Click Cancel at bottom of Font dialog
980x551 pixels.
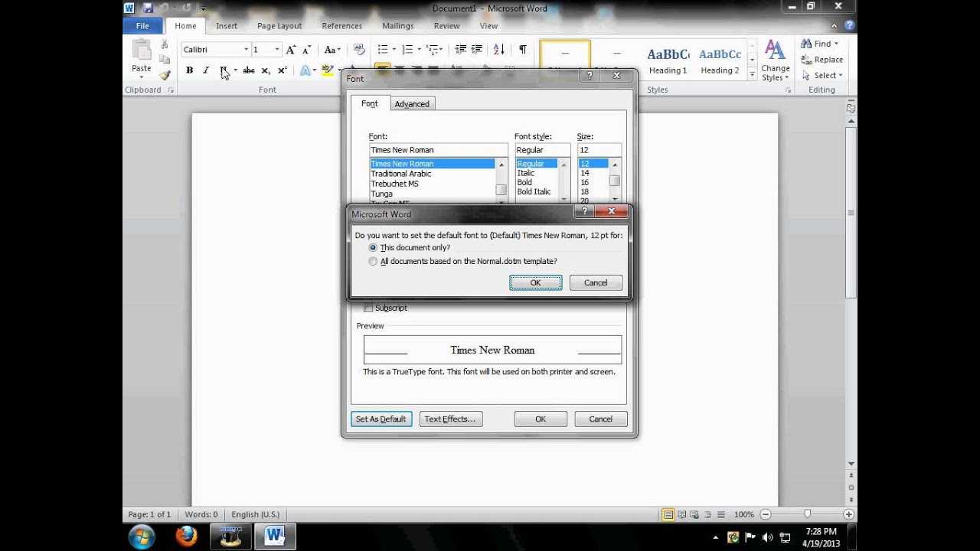tap(600, 419)
